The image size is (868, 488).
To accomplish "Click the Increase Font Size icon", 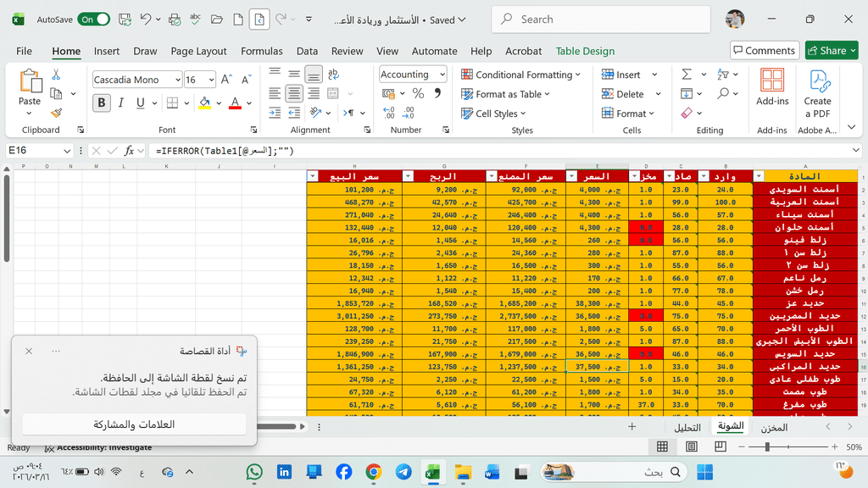I will [226, 80].
